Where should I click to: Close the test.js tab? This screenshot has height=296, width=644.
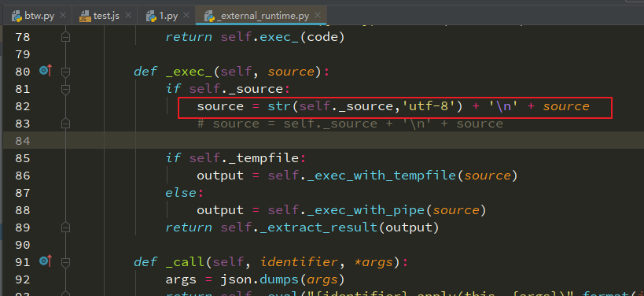pyautogui.click(x=127, y=16)
